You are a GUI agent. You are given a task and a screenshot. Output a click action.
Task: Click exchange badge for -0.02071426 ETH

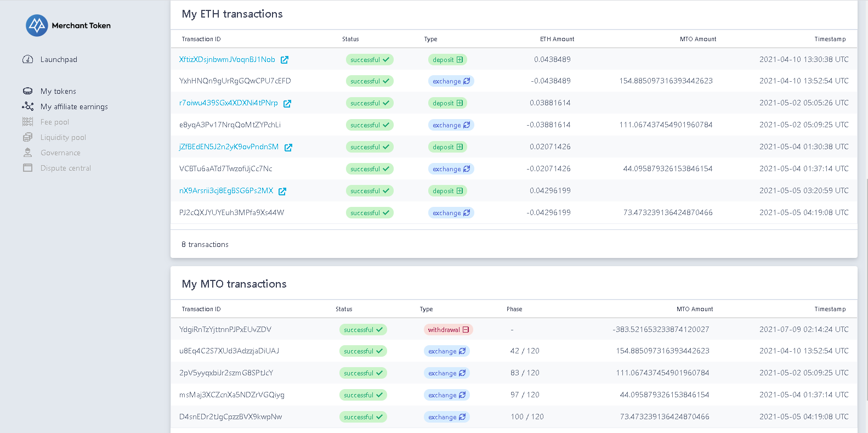click(x=451, y=168)
